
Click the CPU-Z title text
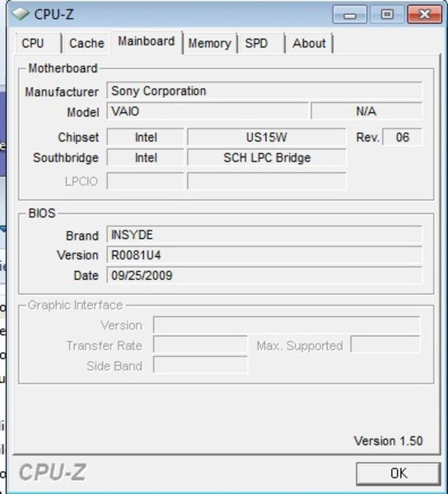(x=54, y=15)
